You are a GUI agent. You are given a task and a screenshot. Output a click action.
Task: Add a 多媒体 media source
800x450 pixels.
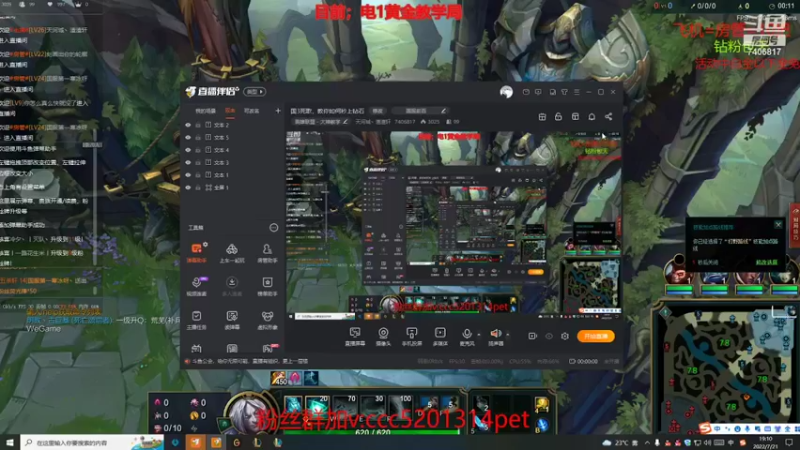pos(440,337)
